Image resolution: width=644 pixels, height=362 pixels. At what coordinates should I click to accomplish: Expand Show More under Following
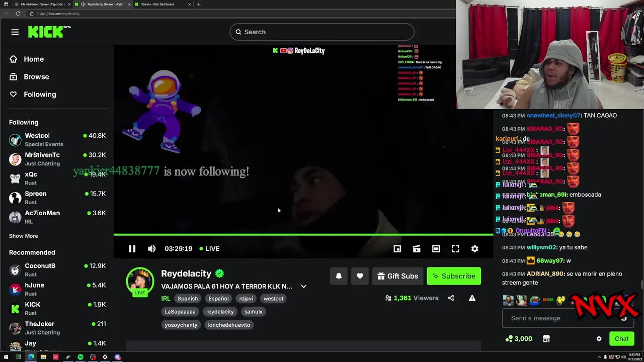pos(24,236)
